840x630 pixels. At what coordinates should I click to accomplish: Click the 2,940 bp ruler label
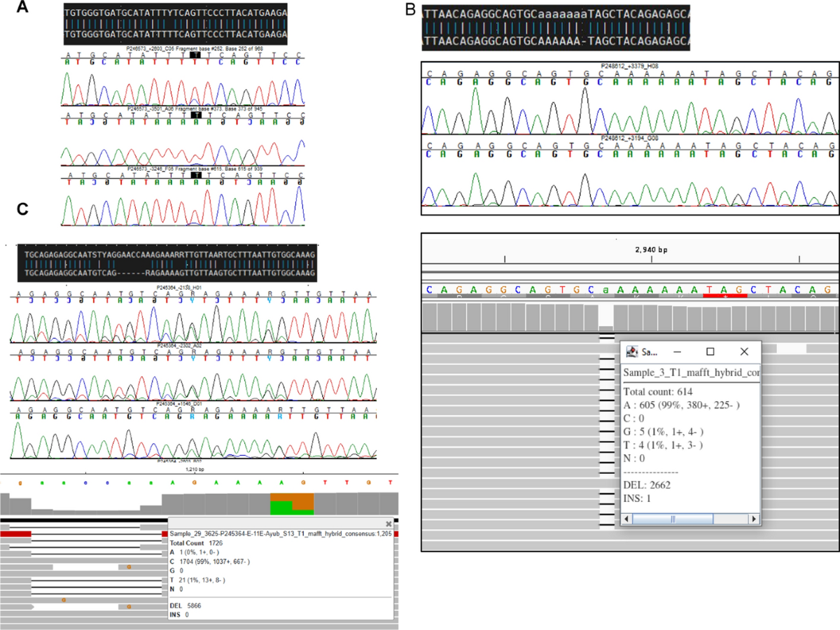652,248
